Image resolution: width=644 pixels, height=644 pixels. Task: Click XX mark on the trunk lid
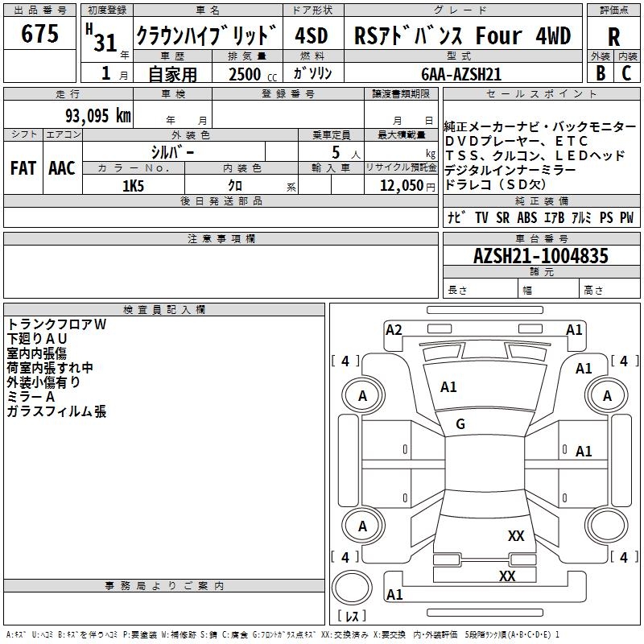(x=516, y=535)
